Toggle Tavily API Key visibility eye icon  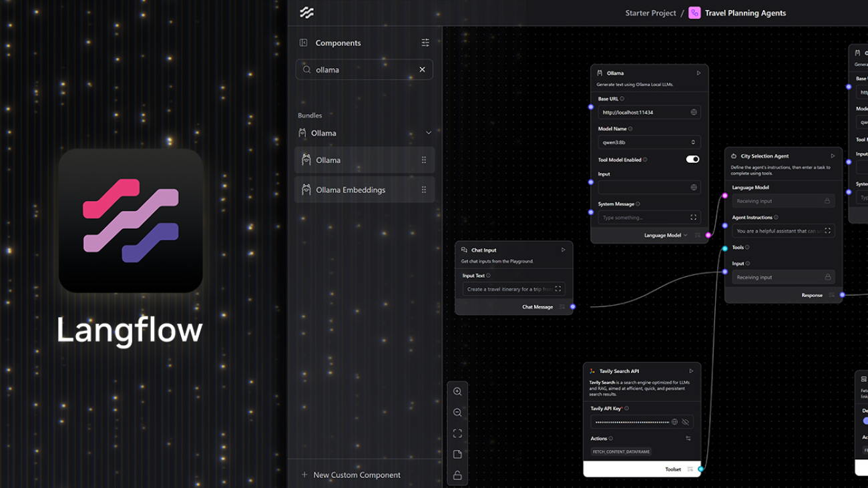point(685,422)
